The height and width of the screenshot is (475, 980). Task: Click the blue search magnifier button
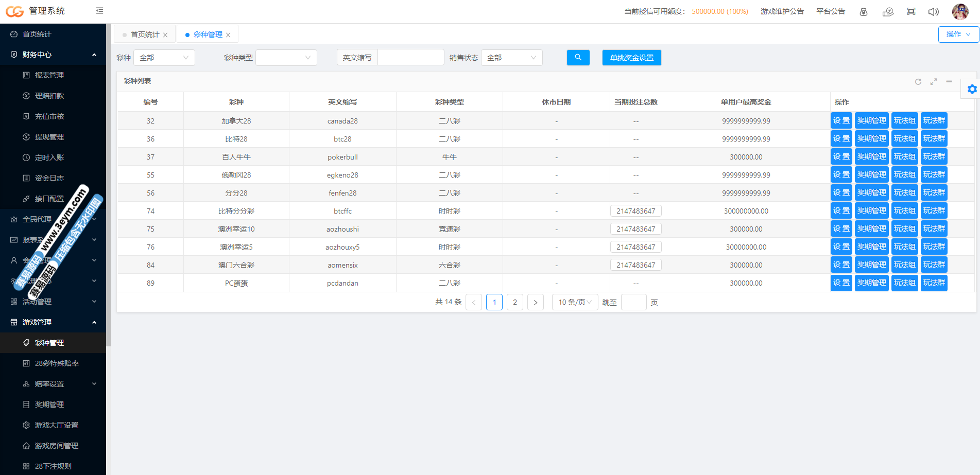pyautogui.click(x=578, y=58)
